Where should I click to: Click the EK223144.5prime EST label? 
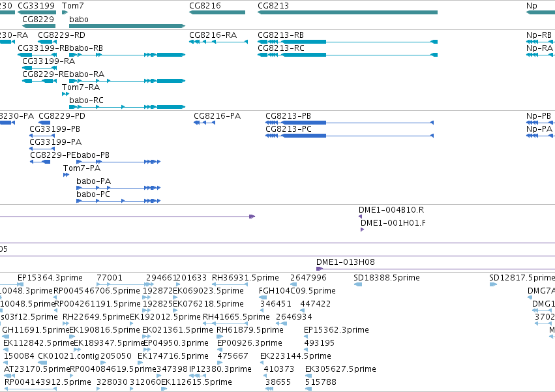point(295,356)
